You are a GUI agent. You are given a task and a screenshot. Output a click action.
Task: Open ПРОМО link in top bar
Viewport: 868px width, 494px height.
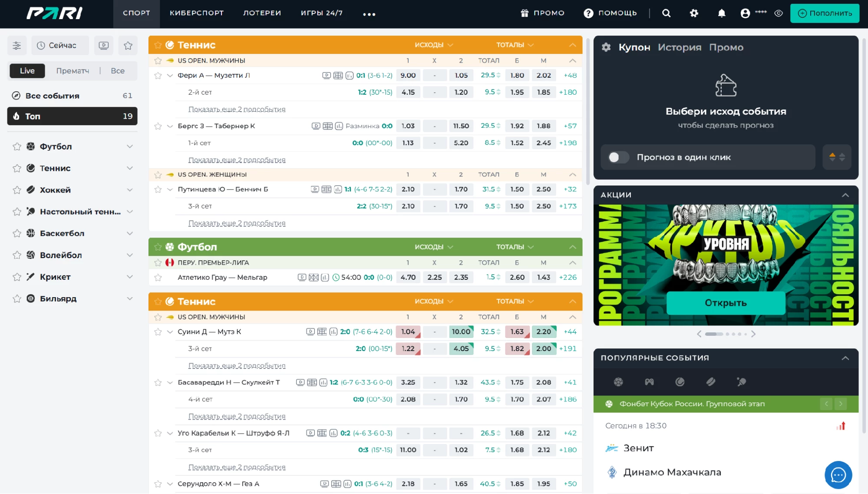click(542, 13)
